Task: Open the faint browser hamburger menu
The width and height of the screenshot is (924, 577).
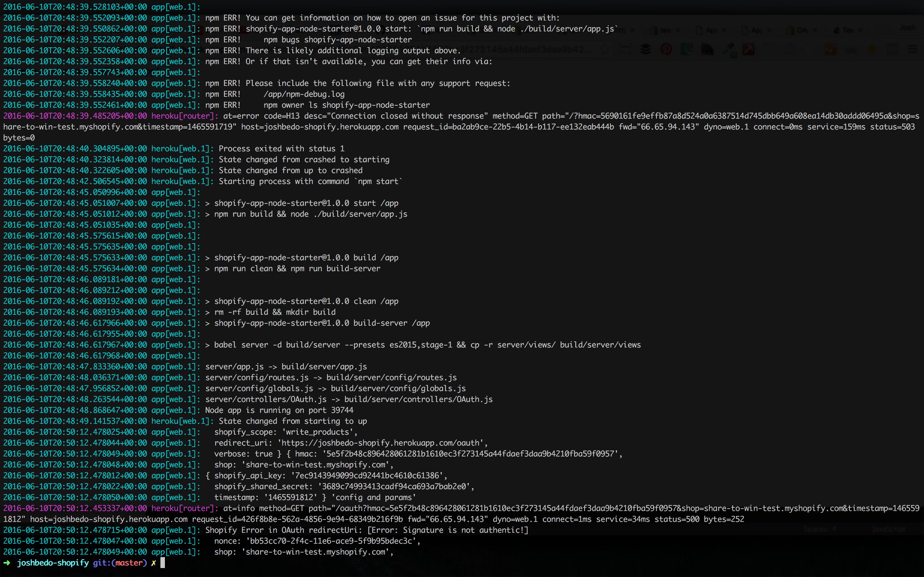Action: [912, 49]
